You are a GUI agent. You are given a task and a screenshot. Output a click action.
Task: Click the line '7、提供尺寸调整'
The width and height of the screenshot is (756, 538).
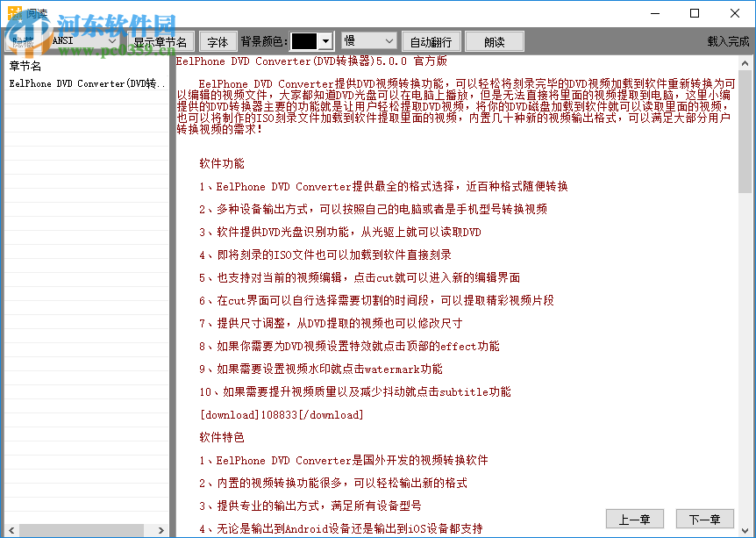[x=331, y=323]
